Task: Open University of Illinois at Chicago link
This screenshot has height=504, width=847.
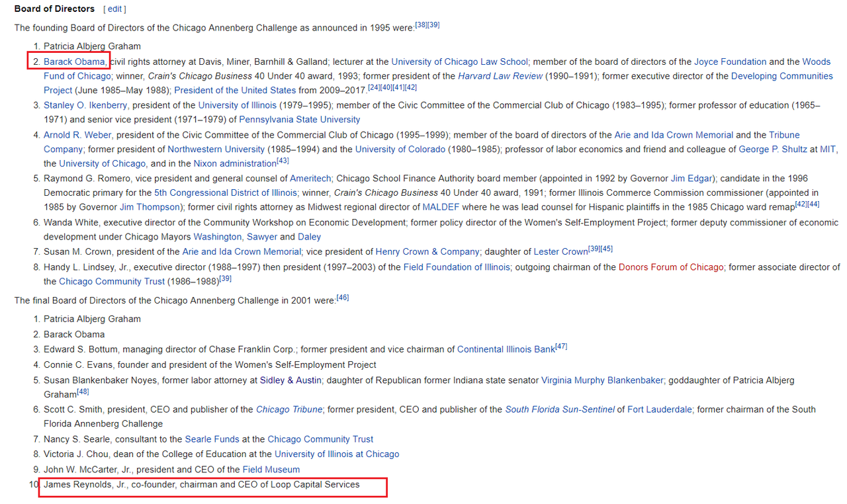Action: click(x=337, y=454)
